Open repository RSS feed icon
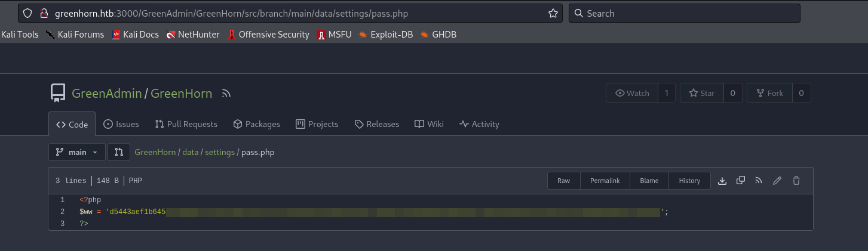 [x=226, y=94]
